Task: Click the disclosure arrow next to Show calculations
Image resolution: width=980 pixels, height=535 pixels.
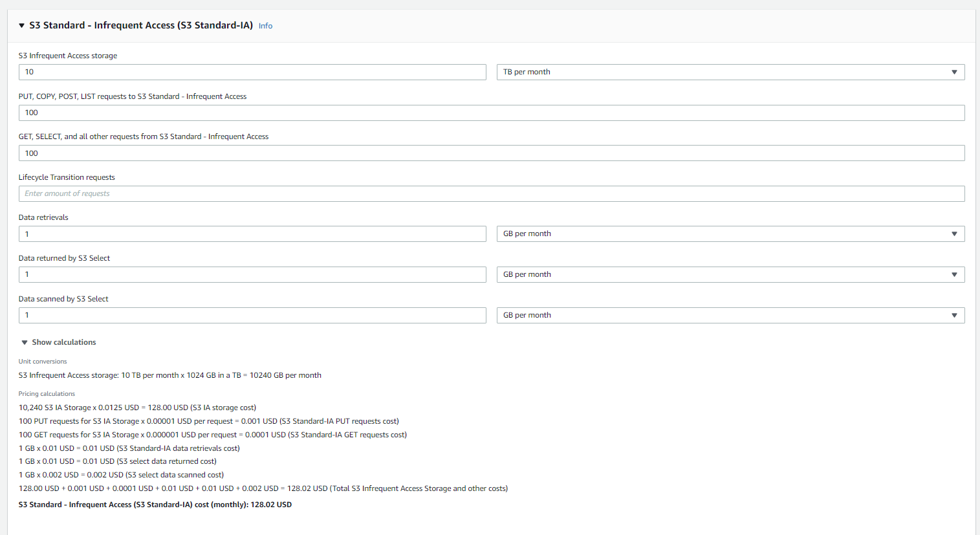Action: [x=24, y=342]
